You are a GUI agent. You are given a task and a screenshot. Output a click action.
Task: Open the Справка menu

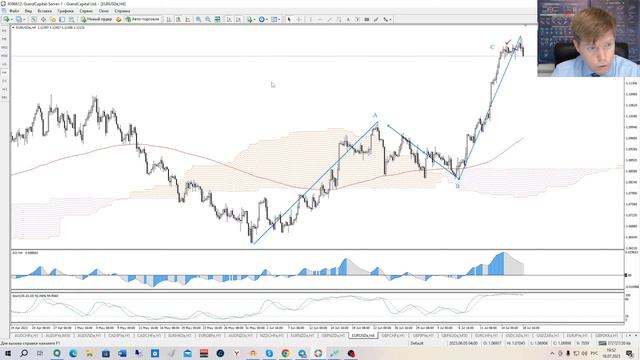click(122, 11)
